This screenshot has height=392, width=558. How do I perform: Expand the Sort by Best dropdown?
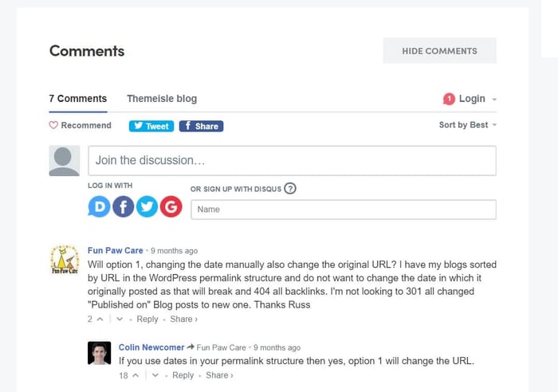click(468, 125)
